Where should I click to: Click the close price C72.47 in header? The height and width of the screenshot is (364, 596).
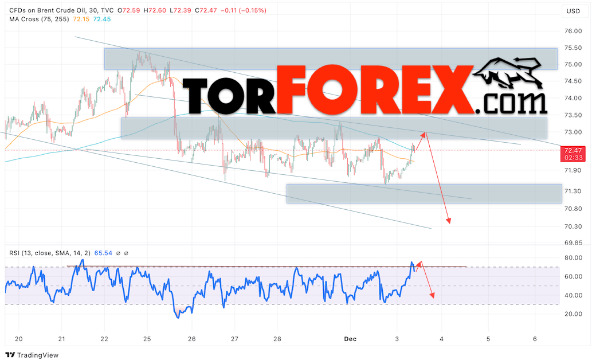pyautogui.click(x=206, y=10)
